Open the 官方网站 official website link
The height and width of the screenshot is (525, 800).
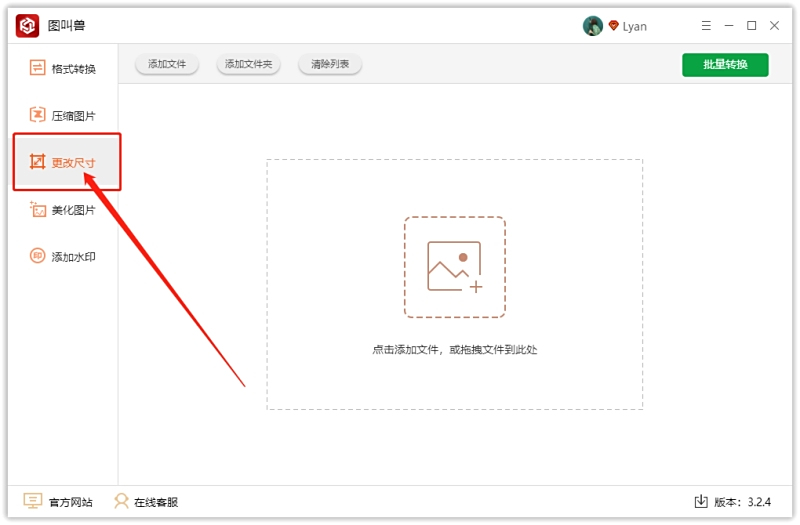(x=58, y=502)
